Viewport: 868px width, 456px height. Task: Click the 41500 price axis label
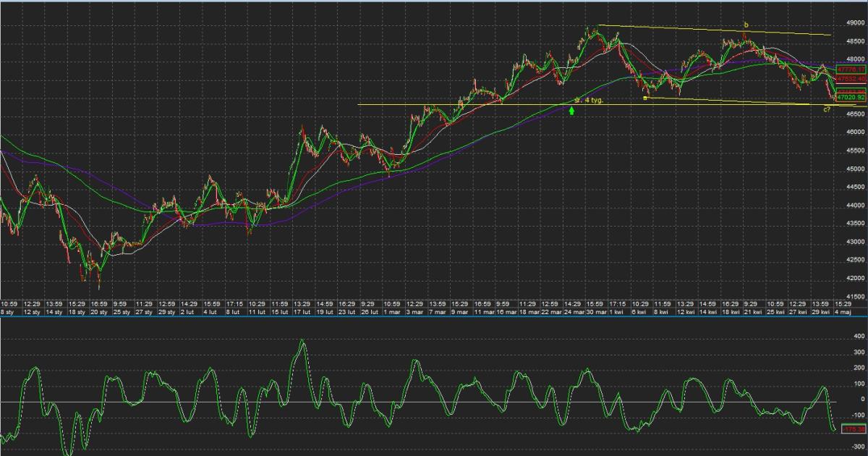point(854,297)
